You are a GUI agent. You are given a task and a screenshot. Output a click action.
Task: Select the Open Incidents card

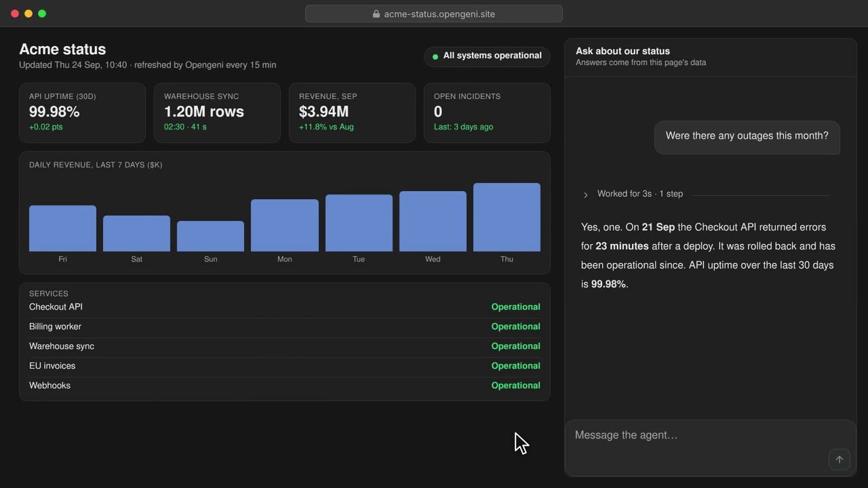487,113
